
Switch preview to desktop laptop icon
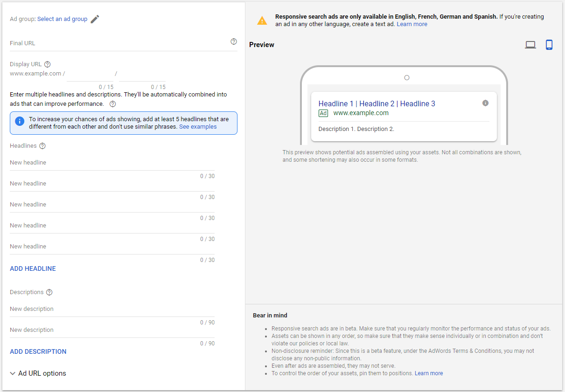(x=530, y=45)
